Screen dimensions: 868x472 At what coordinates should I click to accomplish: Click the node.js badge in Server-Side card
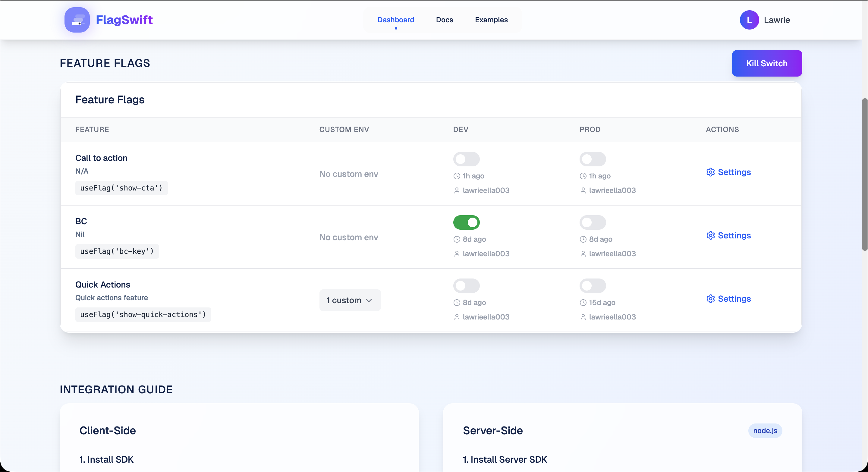click(x=765, y=430)
